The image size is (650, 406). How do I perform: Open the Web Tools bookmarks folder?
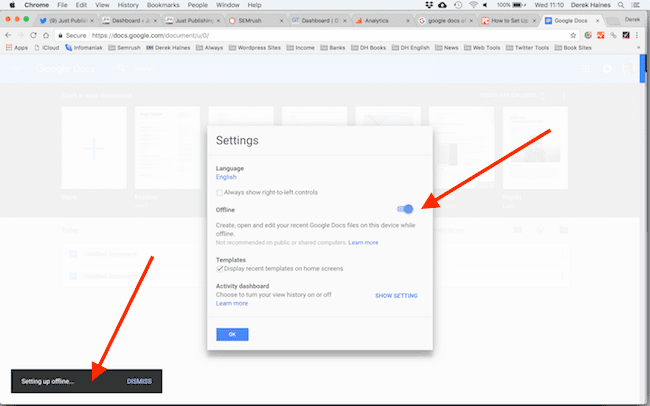(482, 48)
